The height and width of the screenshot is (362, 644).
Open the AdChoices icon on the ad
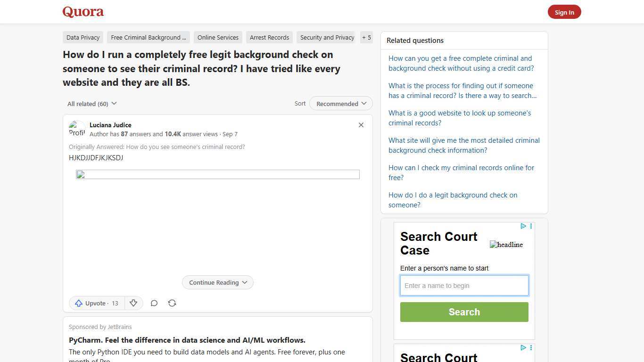[x=523, y=226]
